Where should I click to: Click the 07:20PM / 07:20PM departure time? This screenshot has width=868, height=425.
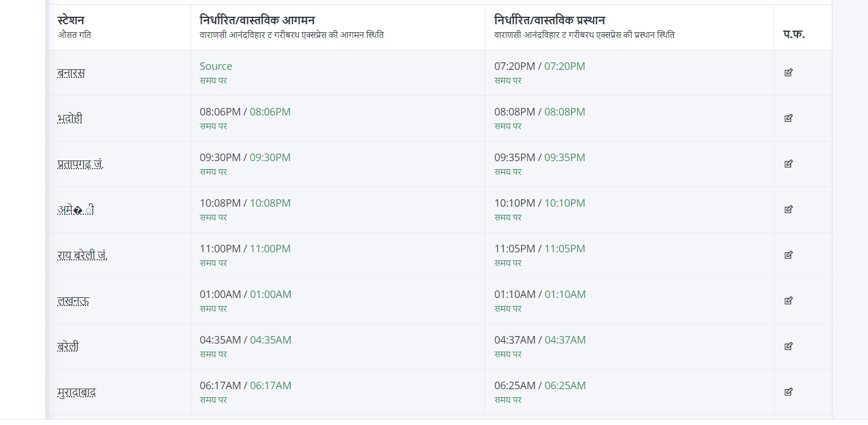tap(540, 66)
